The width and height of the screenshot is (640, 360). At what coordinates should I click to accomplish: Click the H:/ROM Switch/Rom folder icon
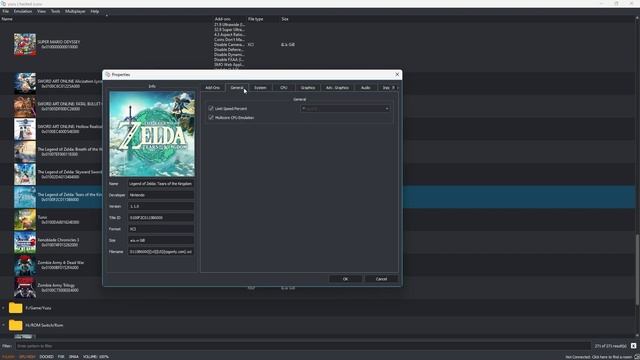(x=16, y=325)
